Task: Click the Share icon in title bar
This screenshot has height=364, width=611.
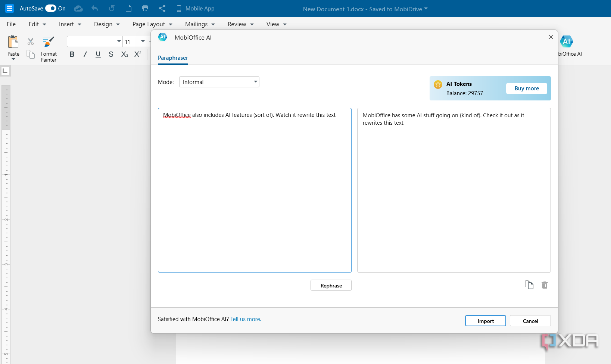Action: [x=162, y=8]
